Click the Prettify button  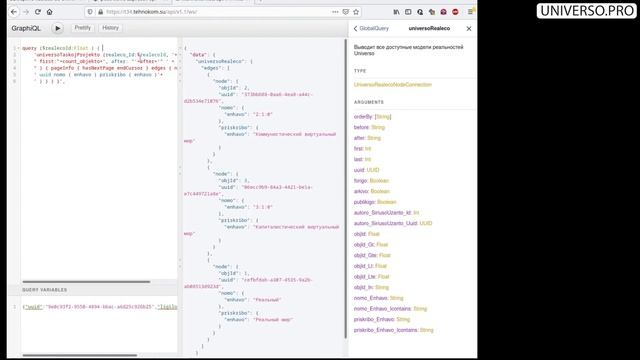click(82, 28)
